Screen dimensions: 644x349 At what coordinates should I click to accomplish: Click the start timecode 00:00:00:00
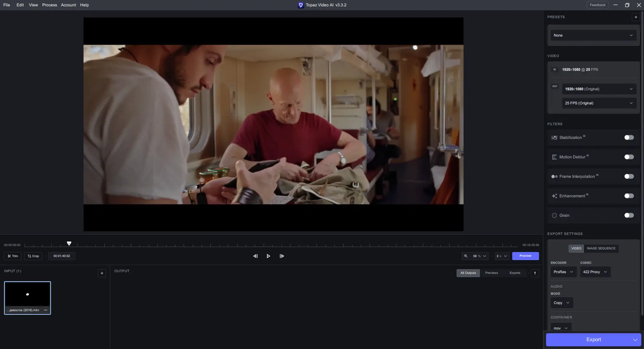[12, 245]
